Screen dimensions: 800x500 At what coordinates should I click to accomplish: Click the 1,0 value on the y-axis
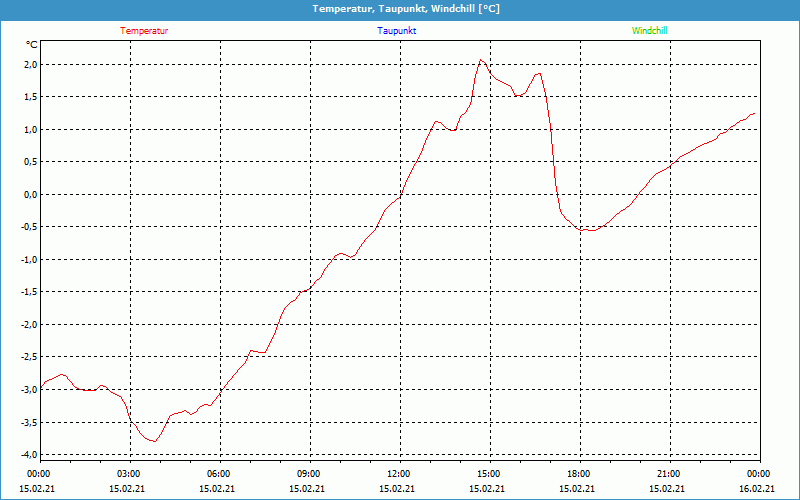[30, 130]
